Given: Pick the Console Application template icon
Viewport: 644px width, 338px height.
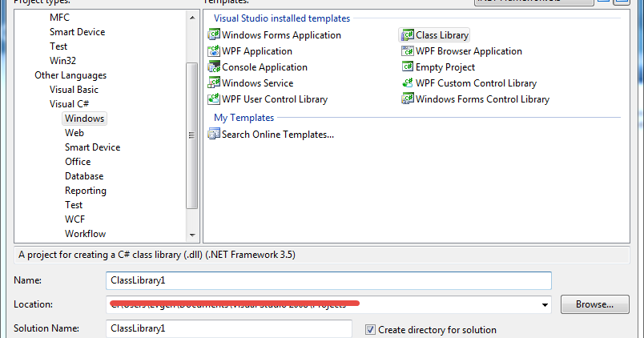Looking at the screenshot, I should [x=214, y=67].
